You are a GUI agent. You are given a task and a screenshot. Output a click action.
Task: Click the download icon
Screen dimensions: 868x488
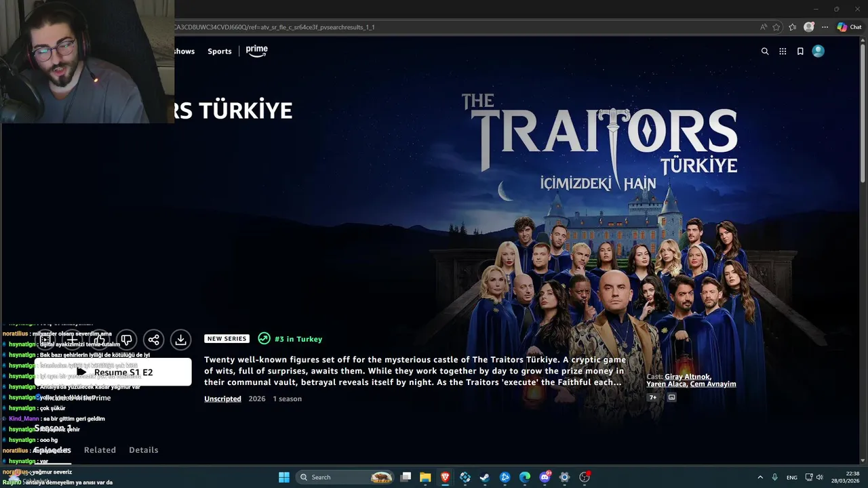point(180,340)
